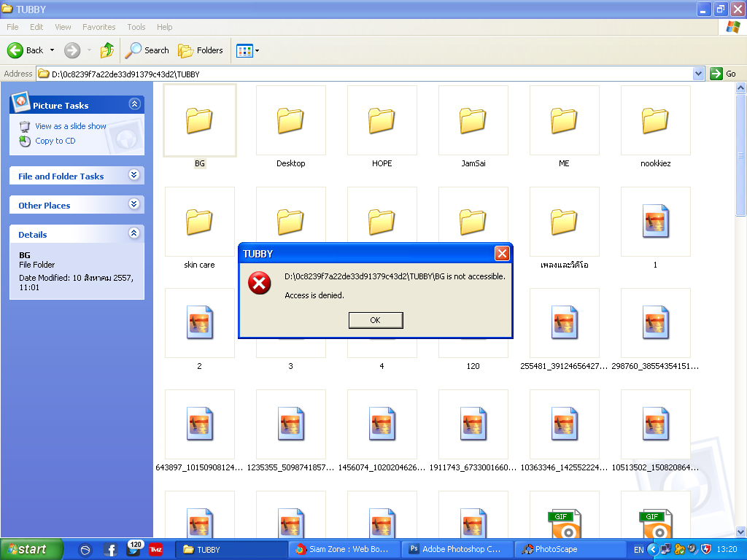The height and width of the screenshot is (560, 747).
Task: Click the Up folder toolbar icon
Action: (107, 50)
